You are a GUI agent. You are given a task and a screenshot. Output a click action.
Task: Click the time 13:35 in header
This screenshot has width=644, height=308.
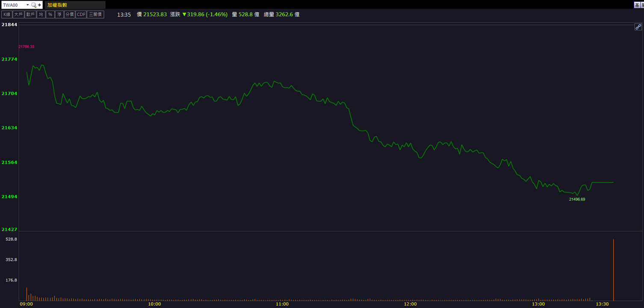124,15
